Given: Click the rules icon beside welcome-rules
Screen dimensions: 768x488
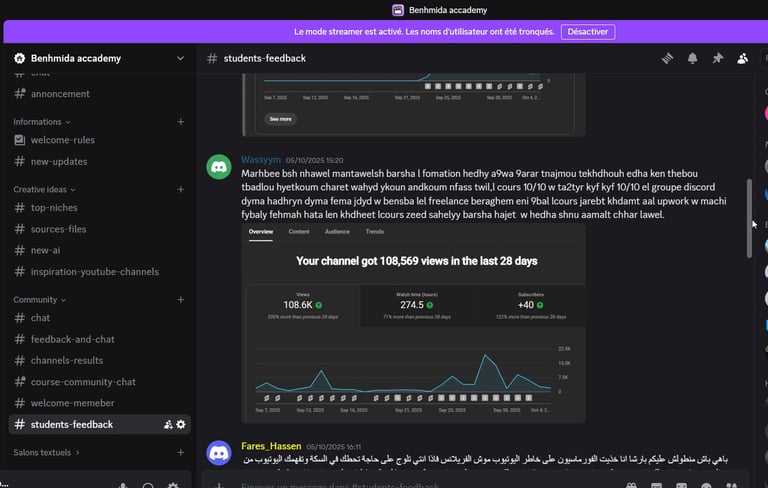Looking at the screenshot, I should [20, 140].
